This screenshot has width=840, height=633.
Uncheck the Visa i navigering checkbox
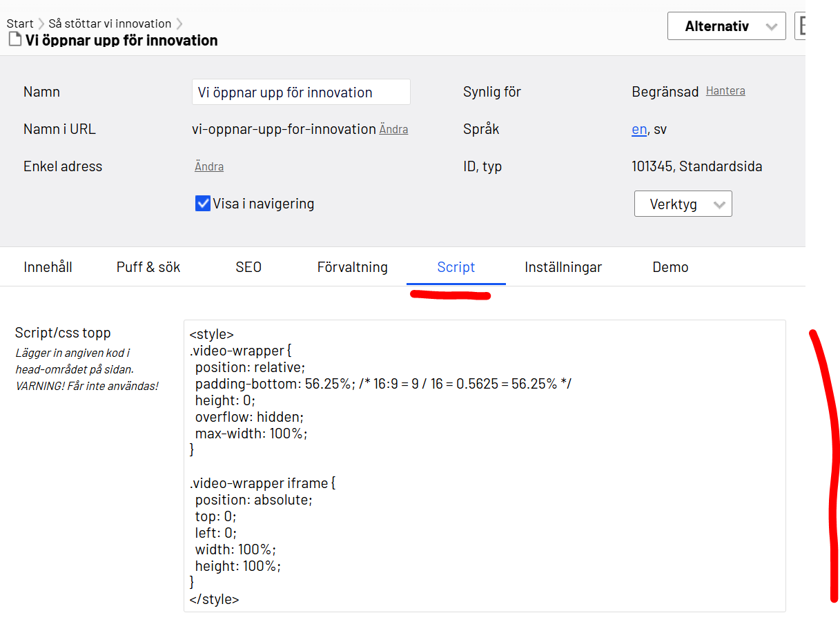pos(203,204)
